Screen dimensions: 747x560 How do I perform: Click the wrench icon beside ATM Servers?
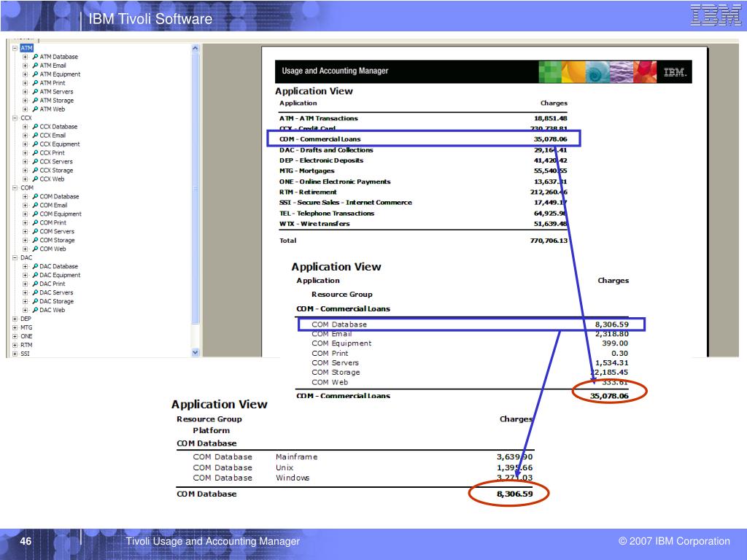click(x=35, y=91)
